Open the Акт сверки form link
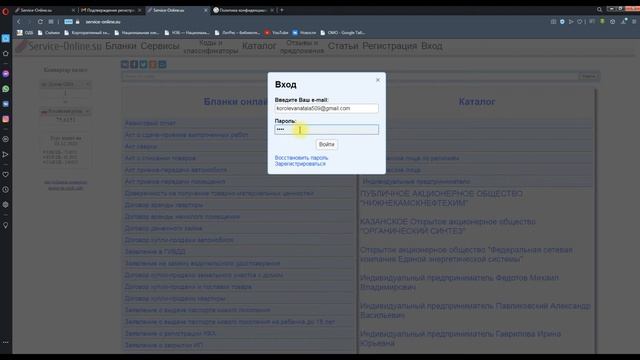 point(141,147)
